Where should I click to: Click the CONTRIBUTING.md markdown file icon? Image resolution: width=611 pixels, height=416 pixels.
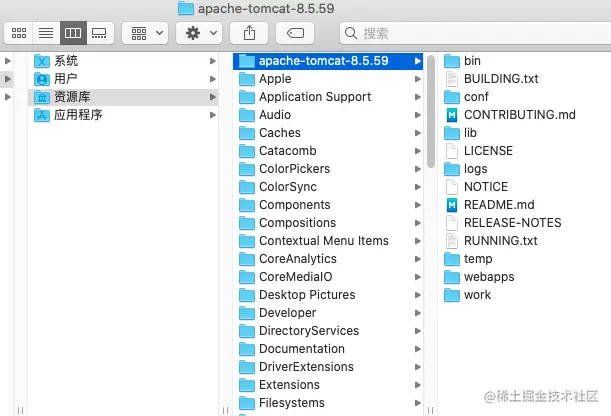[x=452, y=115]
